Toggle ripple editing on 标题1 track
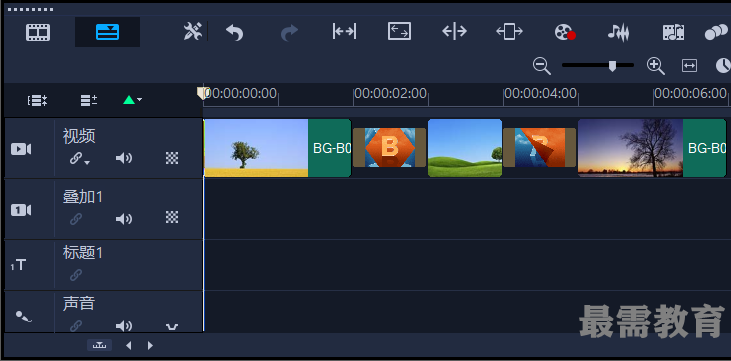Screen dimensions: 731x361 pos(76,275)
